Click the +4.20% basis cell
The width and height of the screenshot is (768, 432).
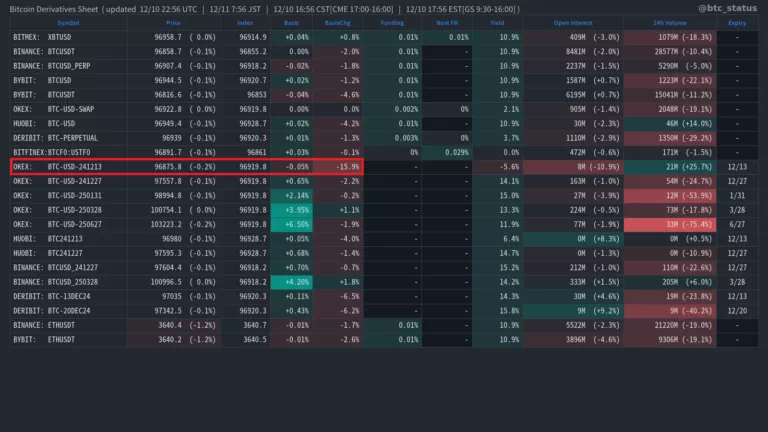(x=291, y=282)
